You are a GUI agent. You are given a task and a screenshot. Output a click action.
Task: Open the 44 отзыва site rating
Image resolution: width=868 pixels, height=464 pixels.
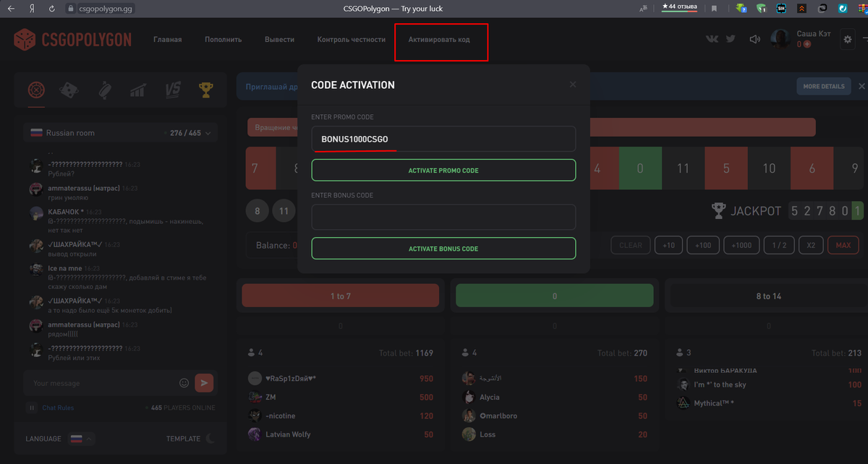(680, 7)
